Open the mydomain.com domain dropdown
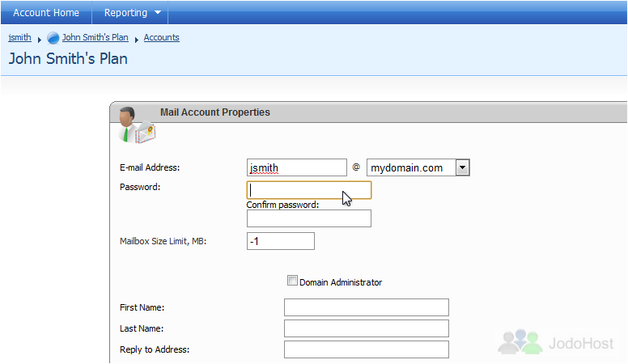This screenshot has height=364, width=628. pyautogui.click(x=462, y=167)
